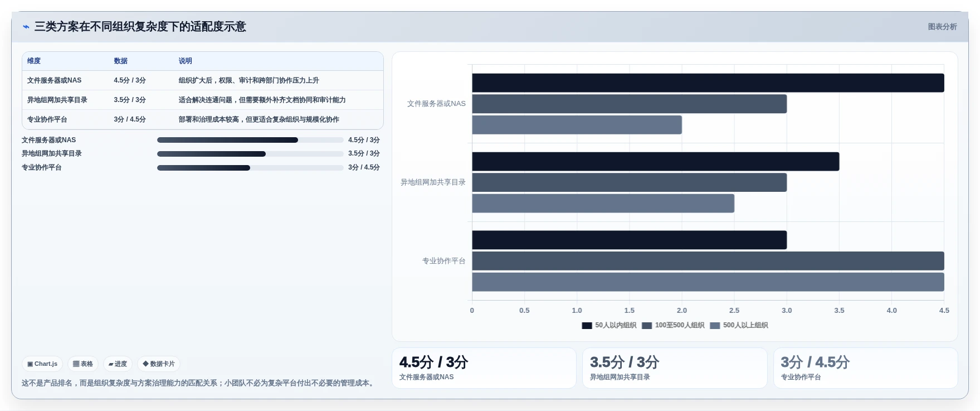
Task: Click description starting 适合解决连通问题
Action: pos(262,100)
